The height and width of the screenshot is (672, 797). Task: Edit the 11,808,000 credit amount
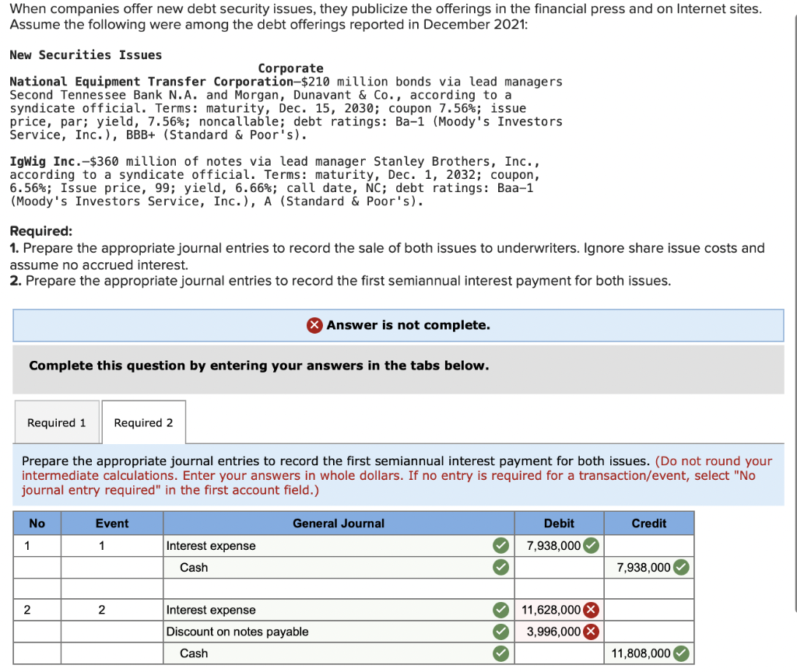point(649,653)
